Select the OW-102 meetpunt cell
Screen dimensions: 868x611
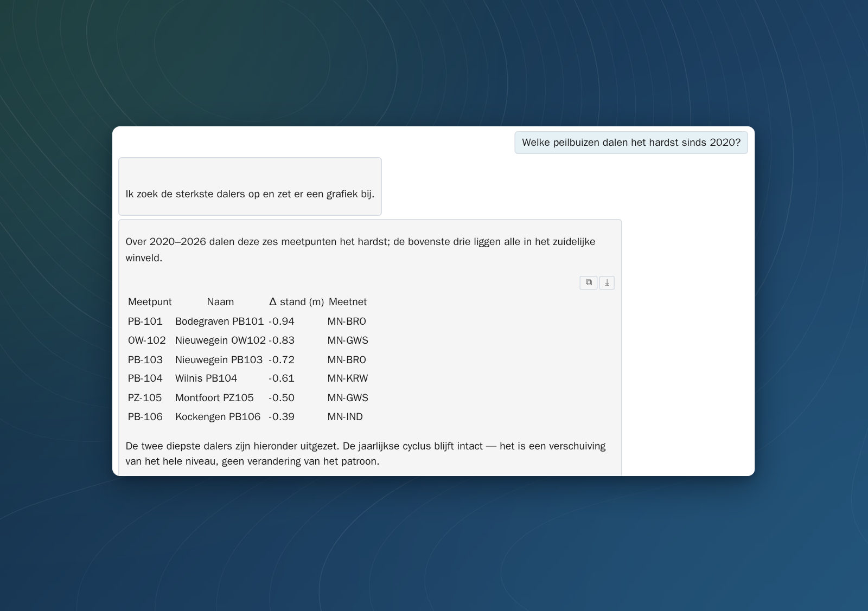[x=147, y=340]
